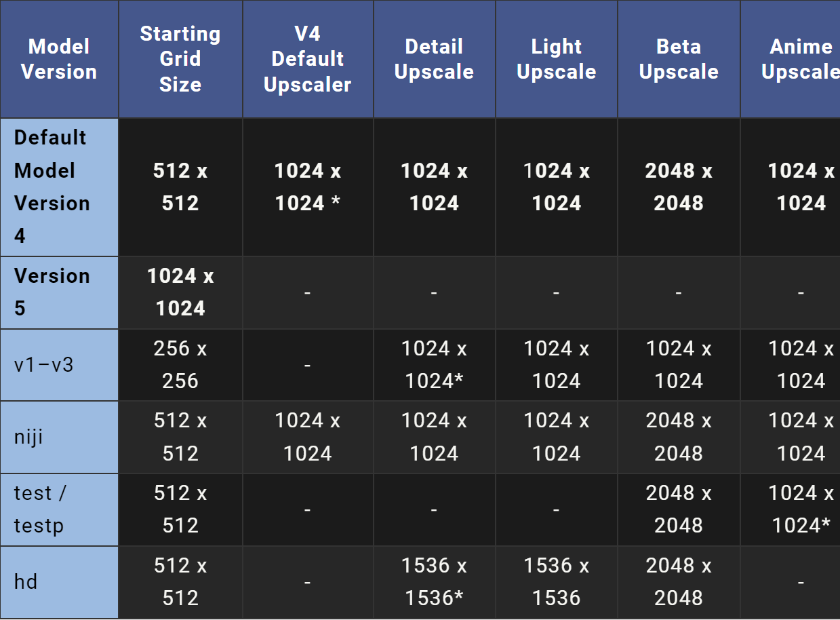Select the Starting Grid Size header
The image size is (840, 620).
click(x=180, y=59)
